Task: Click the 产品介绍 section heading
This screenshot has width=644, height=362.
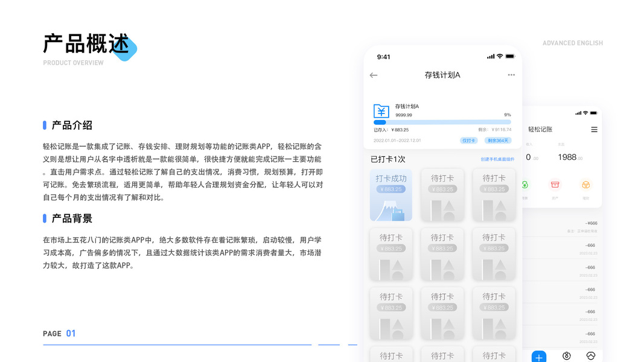Action: click(x=72, y=125)
